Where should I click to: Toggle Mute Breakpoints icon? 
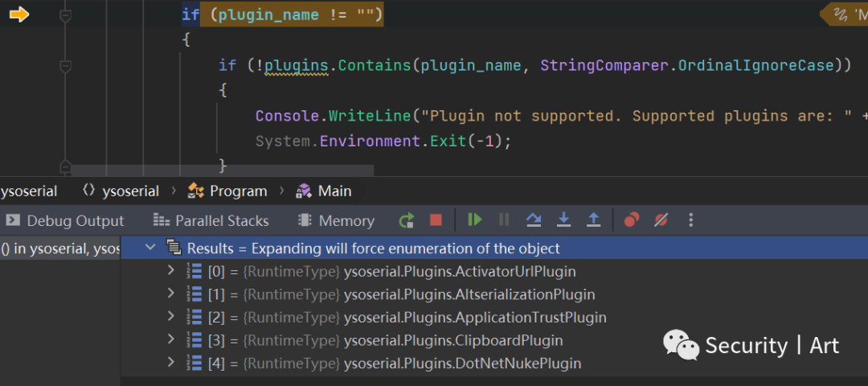(661, 220)
